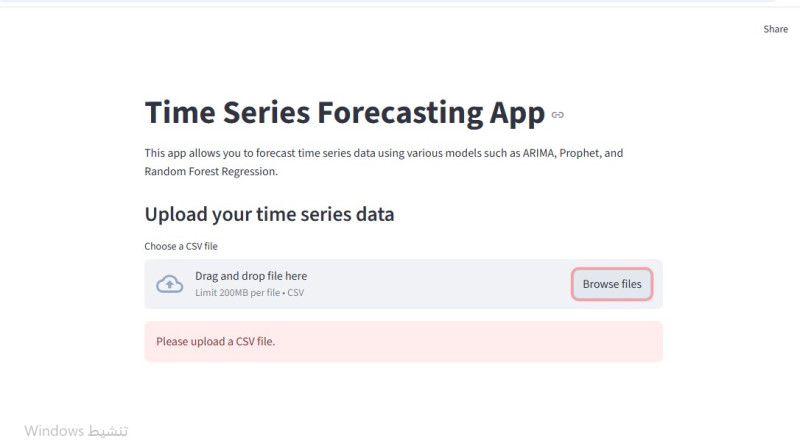The height and width of the screenshot is (441, 800).
Task: Click the cloud upload icon
Action: [x=170, y=284]
